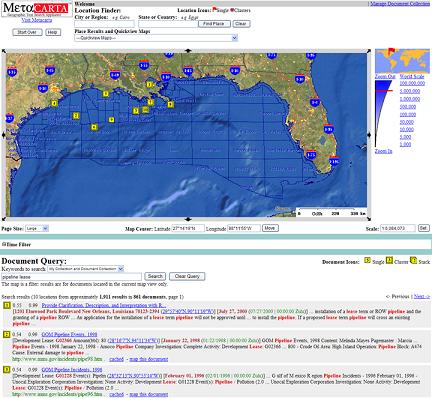The image size is (432, 398).
Task: Click the map pan-north arrow at top edge
Action: [x=188, y=51]
